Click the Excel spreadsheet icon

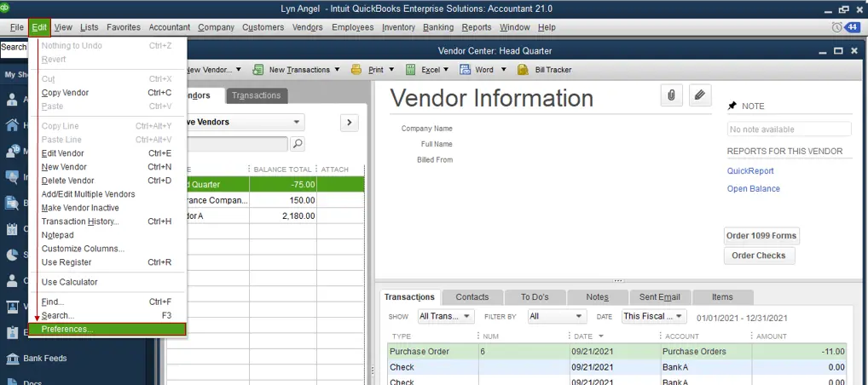(x=410, y=70)
